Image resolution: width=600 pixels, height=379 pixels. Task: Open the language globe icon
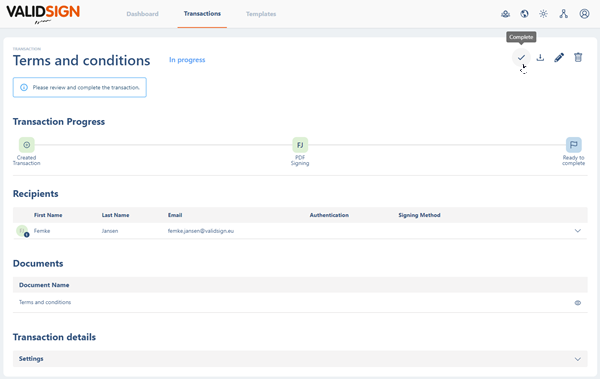pos(525,14)
